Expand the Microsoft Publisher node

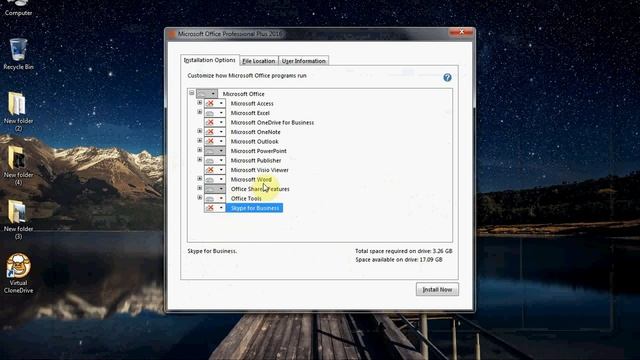tap(200, 159)
